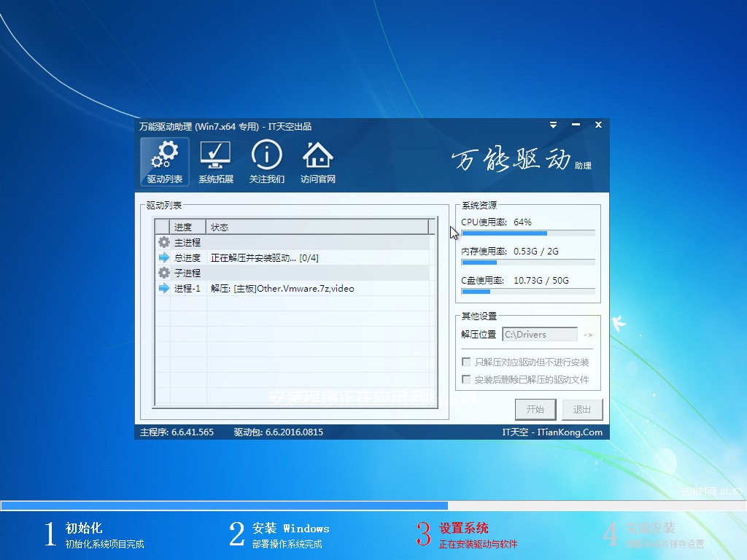Select text 解压: [主板]Other.Vmware.7z,video

coord(282,289)
